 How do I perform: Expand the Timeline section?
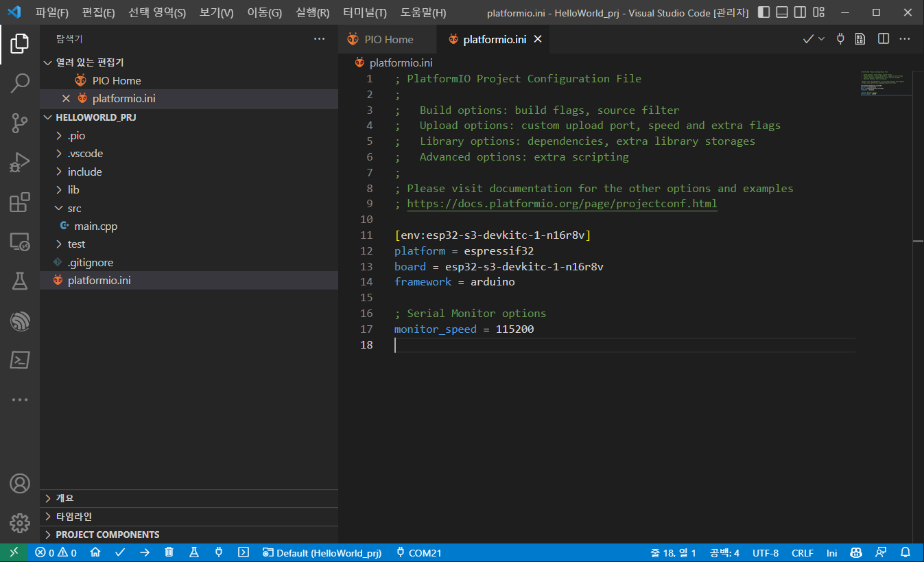[189, 516]
